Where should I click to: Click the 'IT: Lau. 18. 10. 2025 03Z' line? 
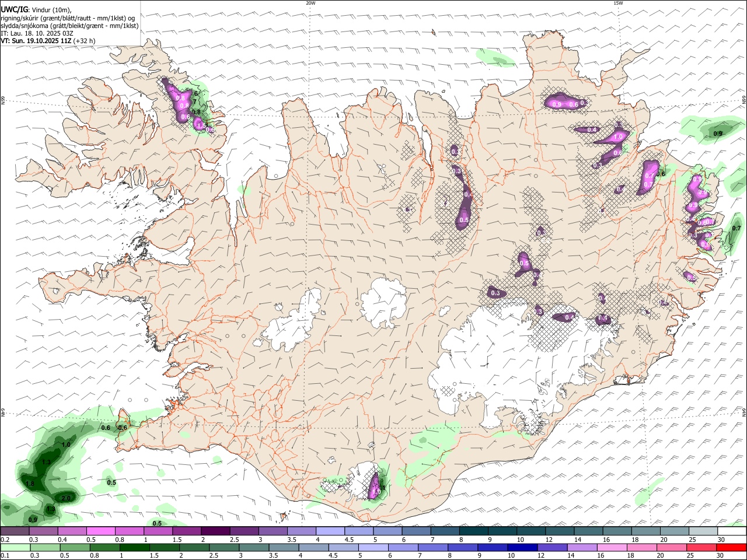[x=37, y=33]
